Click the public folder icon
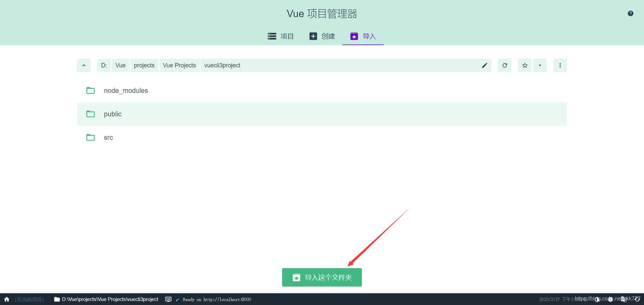Image resolution: width=644 pixels, height=305 pixels. [91, 114]
